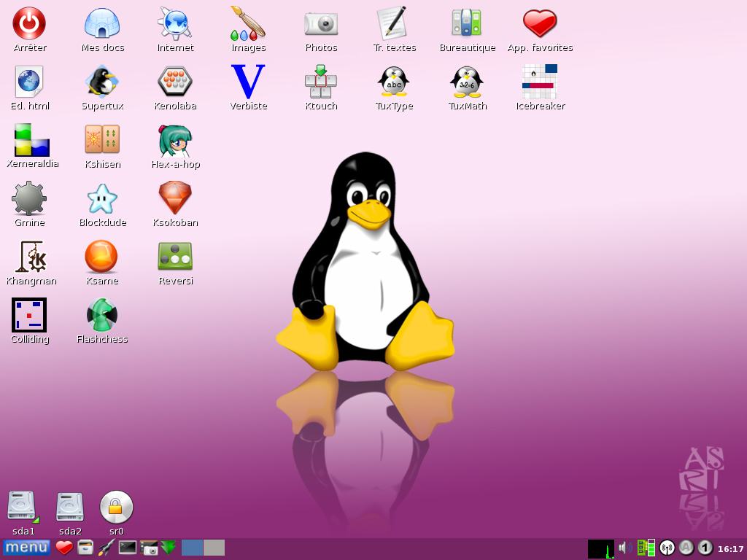This screenshot has height=560, width=747.
Task: Switch to the gray second virtual desktop
Action: 214,548
